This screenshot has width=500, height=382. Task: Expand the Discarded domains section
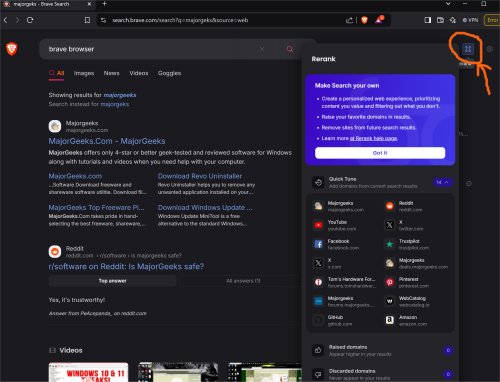pos(380,374)
